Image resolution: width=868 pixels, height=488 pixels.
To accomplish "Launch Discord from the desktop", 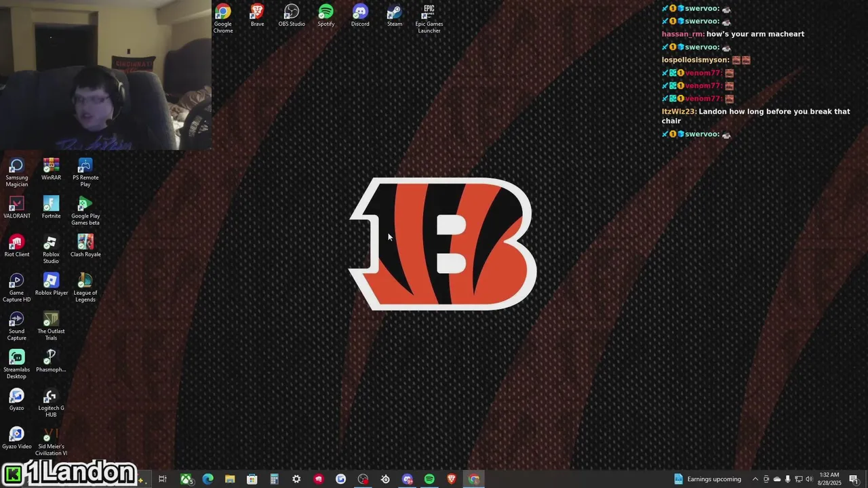I will (x=360, y=16).
